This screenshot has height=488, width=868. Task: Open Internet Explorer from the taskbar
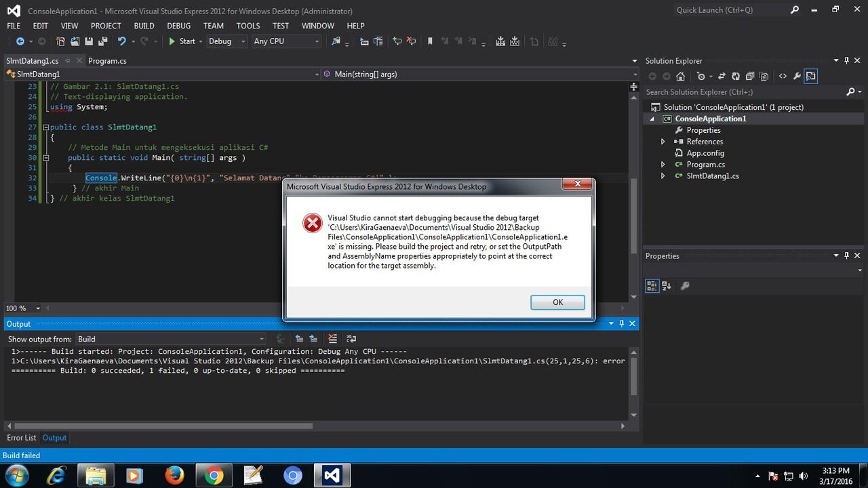tap(56, 476)
